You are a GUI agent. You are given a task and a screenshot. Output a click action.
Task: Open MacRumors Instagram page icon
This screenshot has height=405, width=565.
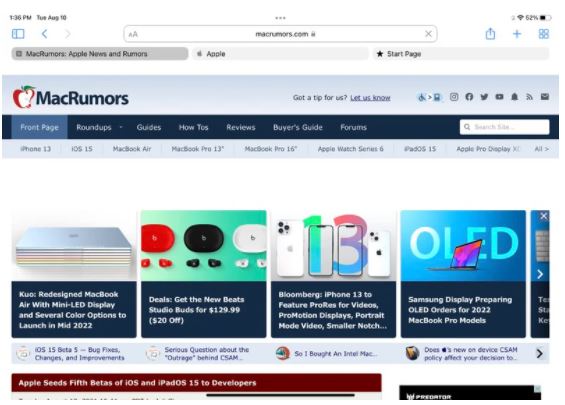(454, 97)
